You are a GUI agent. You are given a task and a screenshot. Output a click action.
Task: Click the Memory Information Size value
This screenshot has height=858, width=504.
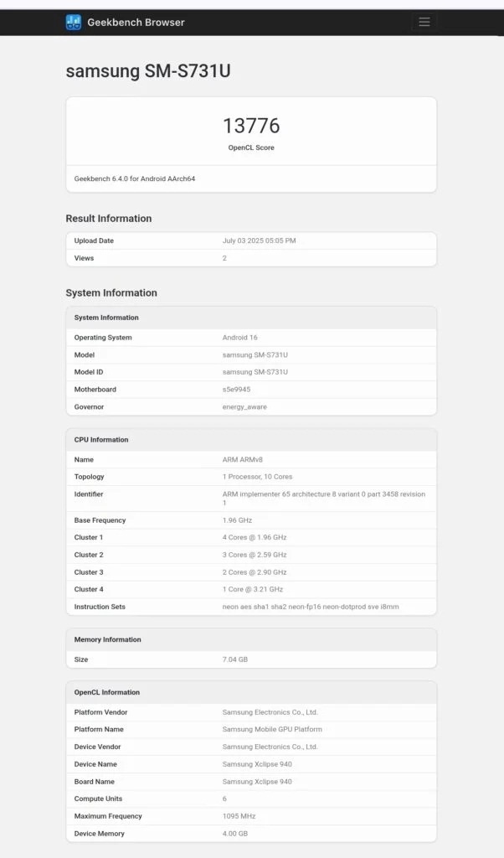(235, 659)
